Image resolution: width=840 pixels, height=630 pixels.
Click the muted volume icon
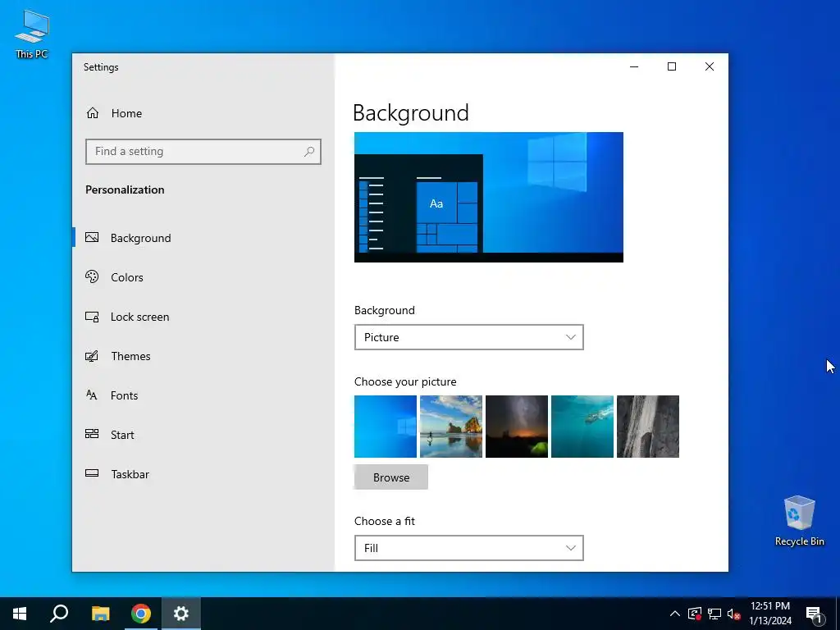click(x=733, y=614)
